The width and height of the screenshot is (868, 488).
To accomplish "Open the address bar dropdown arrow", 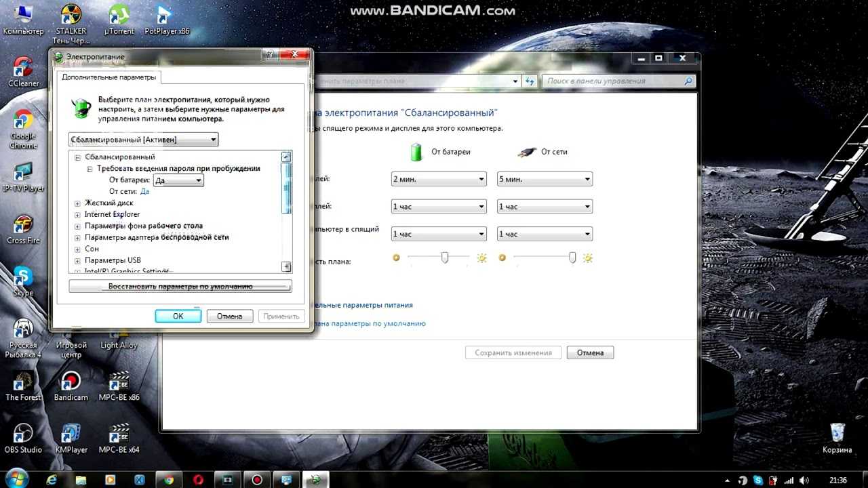I will coord(516,81).
